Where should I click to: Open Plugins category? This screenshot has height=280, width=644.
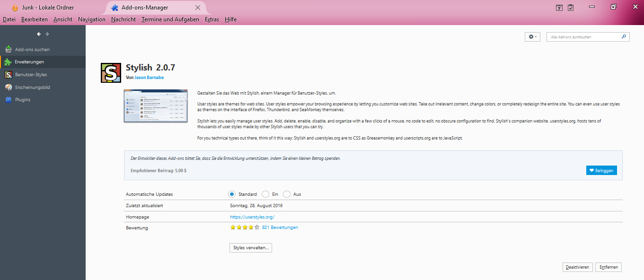[x=43, y=100]
